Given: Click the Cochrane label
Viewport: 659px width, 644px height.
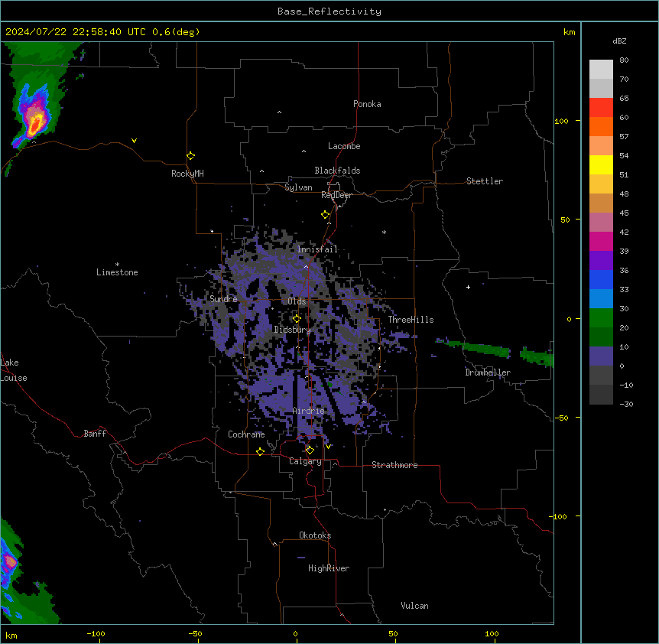Looking at the screenshot, I should point(246,434).
